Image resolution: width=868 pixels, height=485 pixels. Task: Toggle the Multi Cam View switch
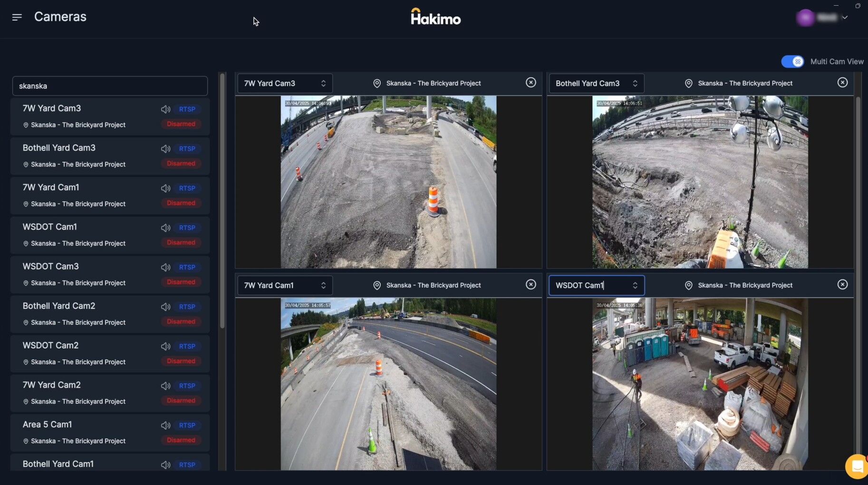(x=792, y=62)
